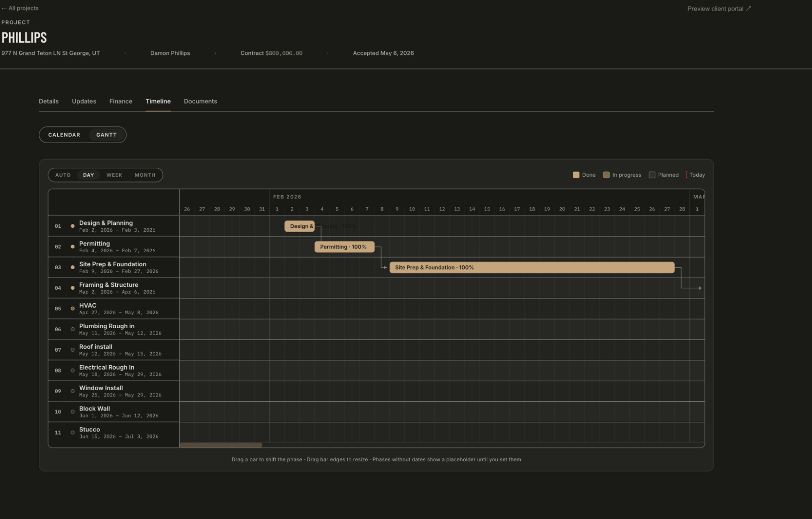Switch to the Details tab

(49, 101)
